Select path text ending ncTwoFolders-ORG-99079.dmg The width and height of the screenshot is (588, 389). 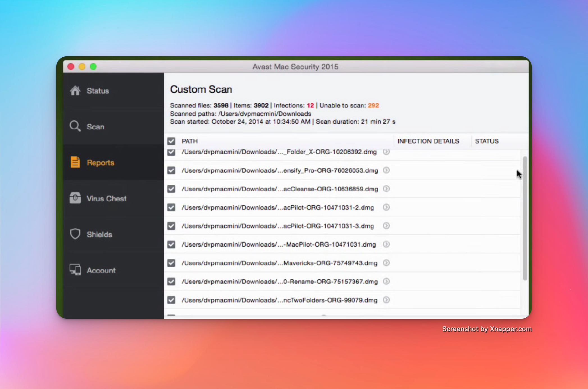[279, 300]
